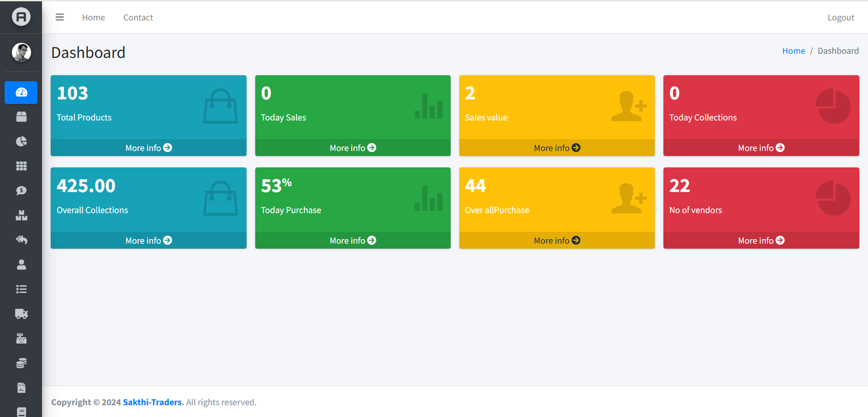
Task: Click More info on Sales value card
Action: point(557,147)
